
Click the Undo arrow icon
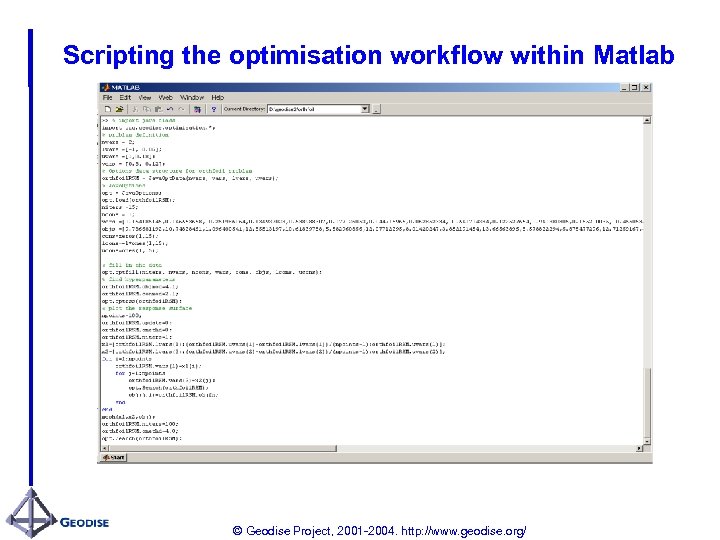tap(170, 109)
